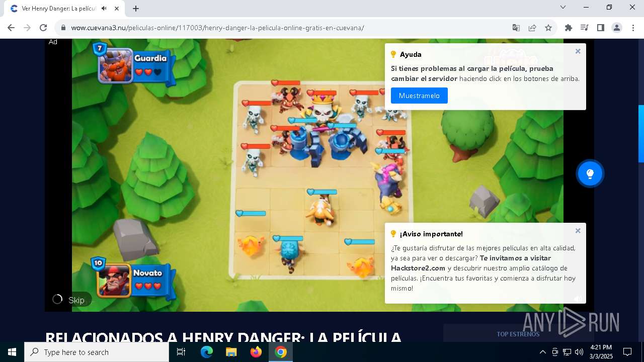Screen dimensions: 644x362
Task: Click the Hackstore2.com text
Action: 418,268
